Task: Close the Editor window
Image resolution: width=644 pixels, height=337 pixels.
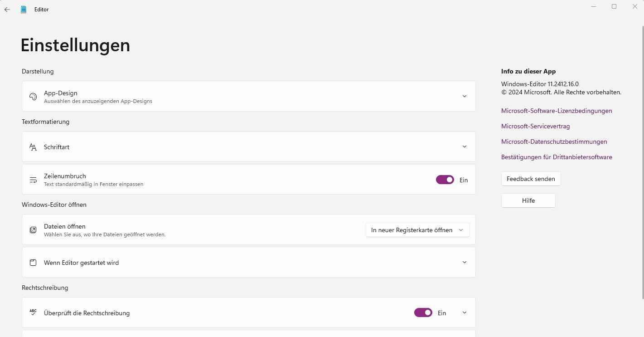Action: [634, 6]
